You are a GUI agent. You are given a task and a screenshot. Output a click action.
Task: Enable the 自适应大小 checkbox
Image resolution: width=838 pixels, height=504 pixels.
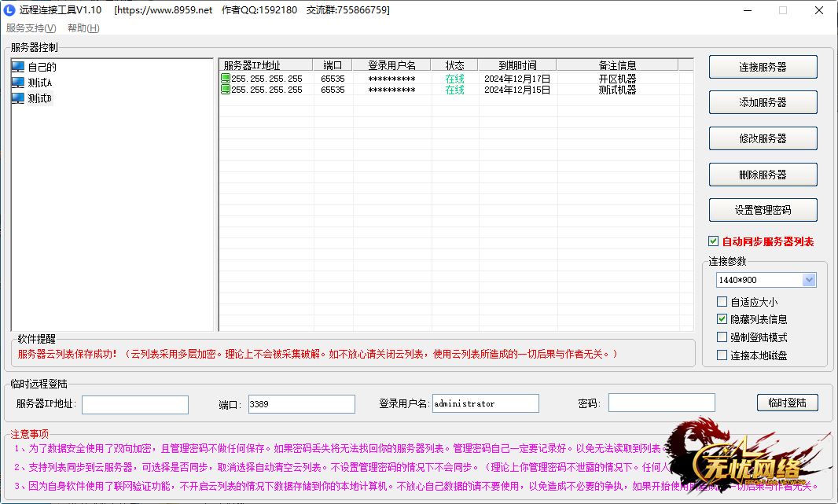722,302
